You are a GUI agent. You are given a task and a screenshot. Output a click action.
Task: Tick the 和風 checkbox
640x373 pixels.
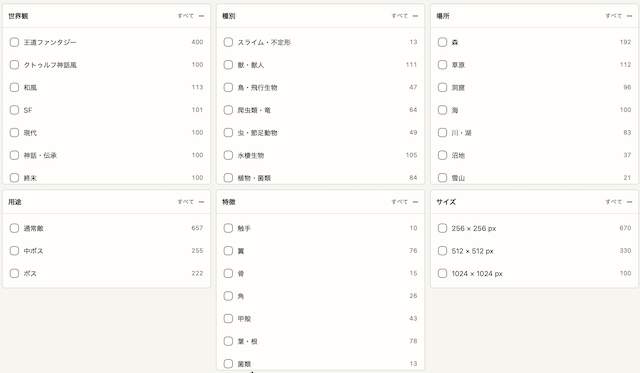click(14, 87)
